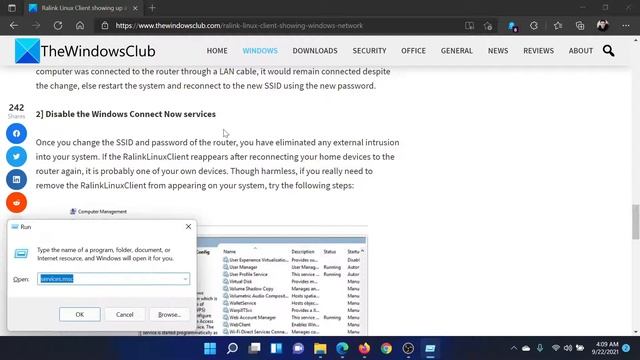Viewport: 640px width, 360px height.
Task: Open the GENERAL menu item
Action: pyautogui.click(x=456, y=51)
